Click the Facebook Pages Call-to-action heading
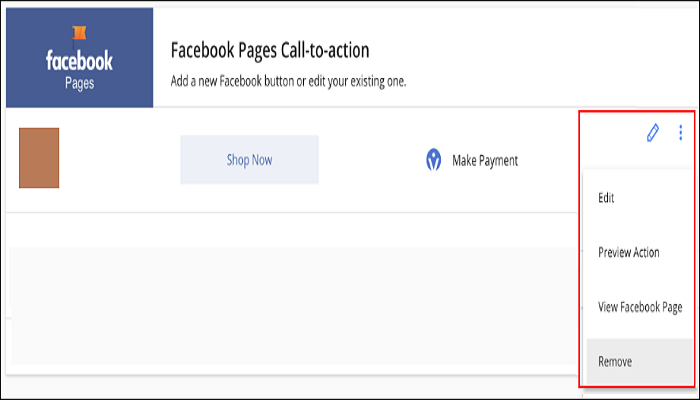700x400 pixels. pos(270,50)
